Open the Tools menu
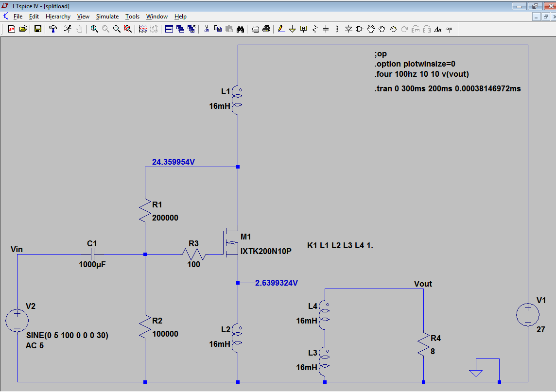The image size is (556, 392). pyautogui.click(x=132, y=17)
